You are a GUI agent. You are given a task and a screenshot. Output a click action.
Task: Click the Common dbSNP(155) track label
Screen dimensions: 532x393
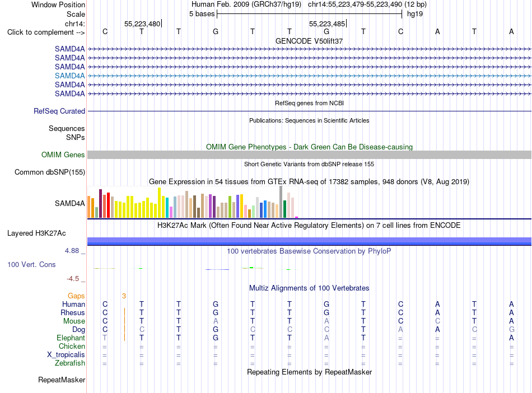(50, 172)
